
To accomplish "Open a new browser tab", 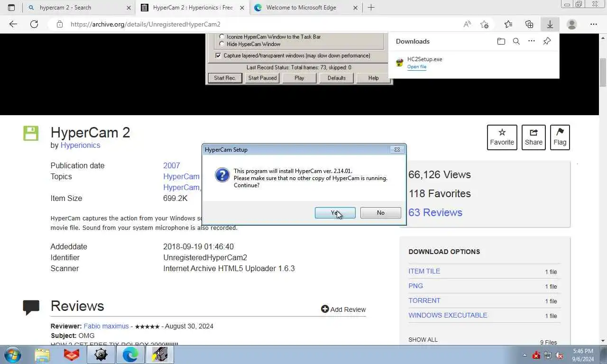I will (371, 8).
